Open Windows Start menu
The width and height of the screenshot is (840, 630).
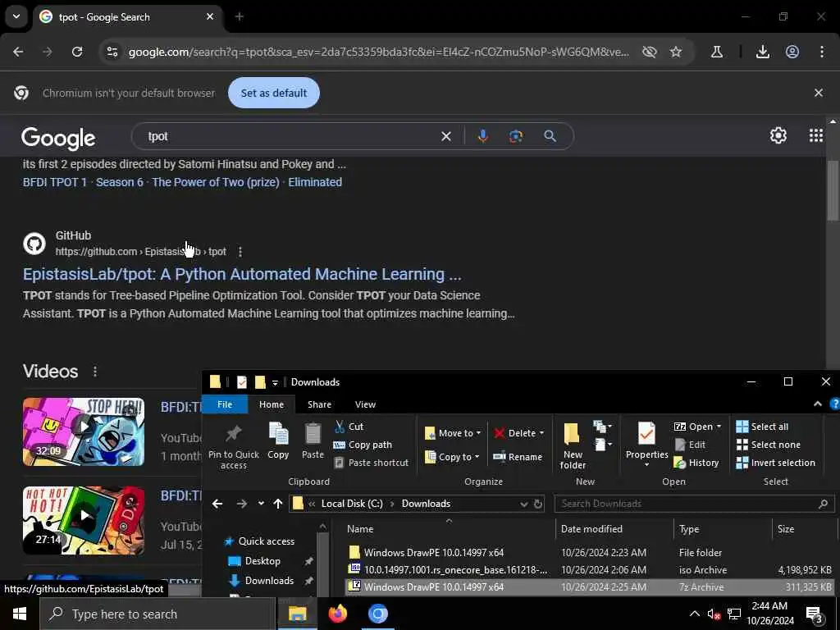20,614
